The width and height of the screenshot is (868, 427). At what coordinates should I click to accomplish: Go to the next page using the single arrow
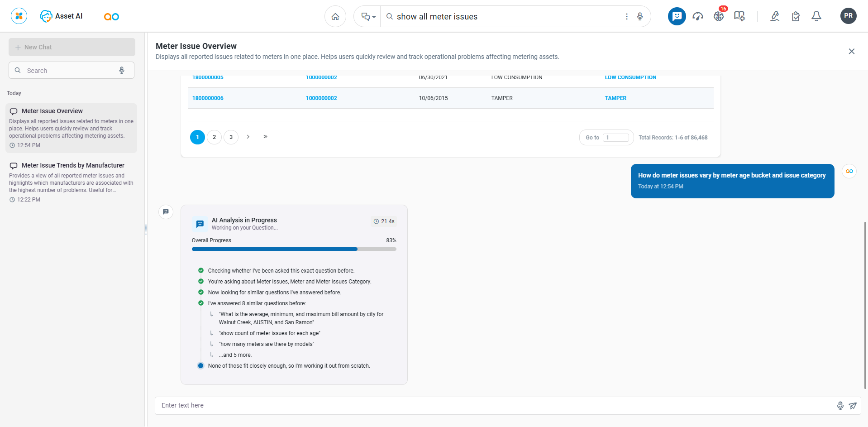(x=248, y=137)
